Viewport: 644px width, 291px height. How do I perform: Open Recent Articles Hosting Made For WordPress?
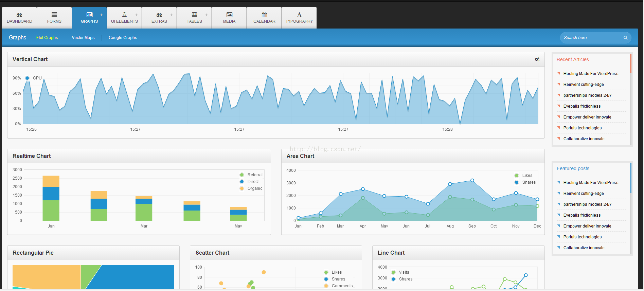[591, 74]
